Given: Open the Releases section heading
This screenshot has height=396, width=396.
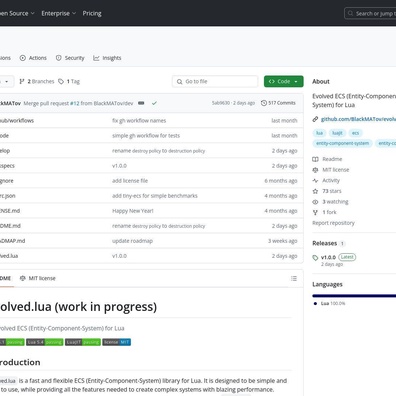Looking at the screenshot, I should [325, 243].
